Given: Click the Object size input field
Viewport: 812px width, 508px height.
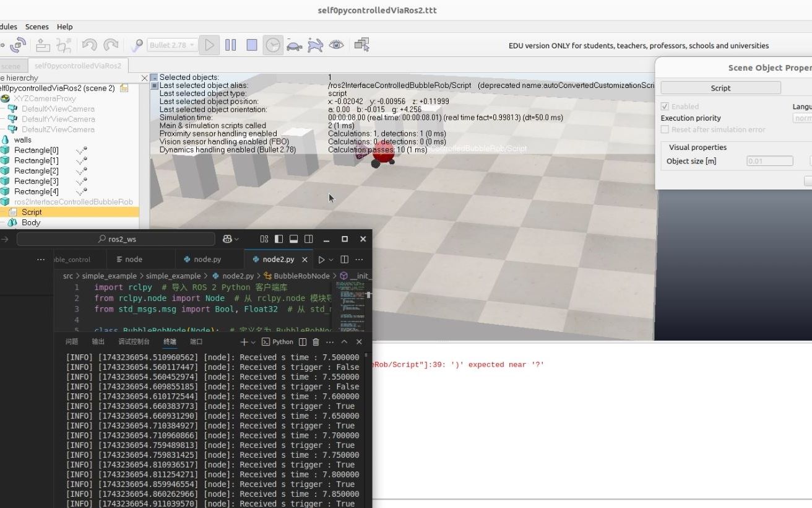Looking at the screenshot, I should pos(769,161).
